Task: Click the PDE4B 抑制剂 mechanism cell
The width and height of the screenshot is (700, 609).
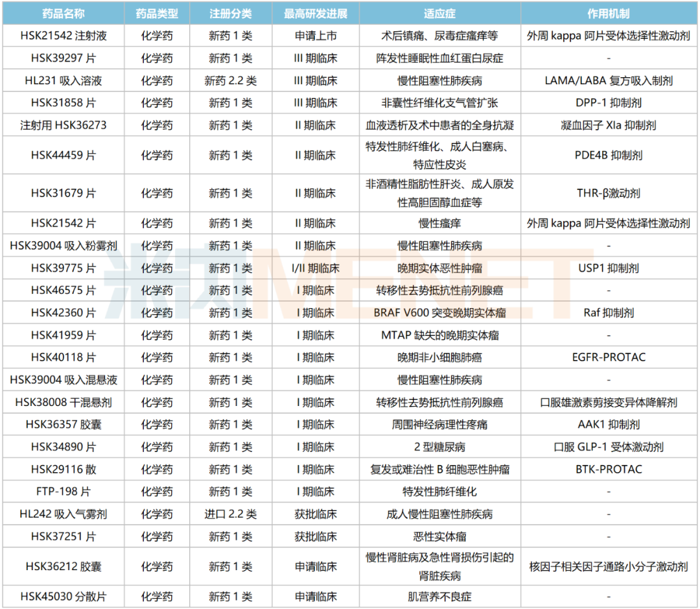Action: click(x=609, y=155)
